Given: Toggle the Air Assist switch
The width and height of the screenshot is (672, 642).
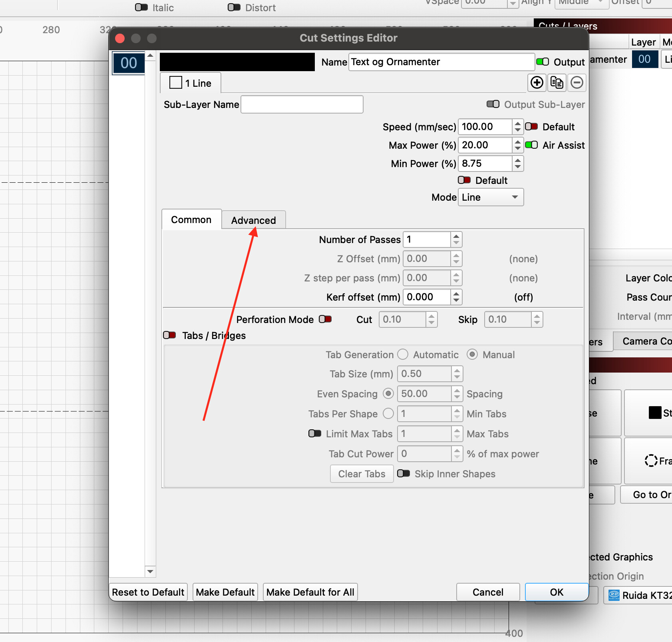Looking at the screenshot, I should coord(531,145).
